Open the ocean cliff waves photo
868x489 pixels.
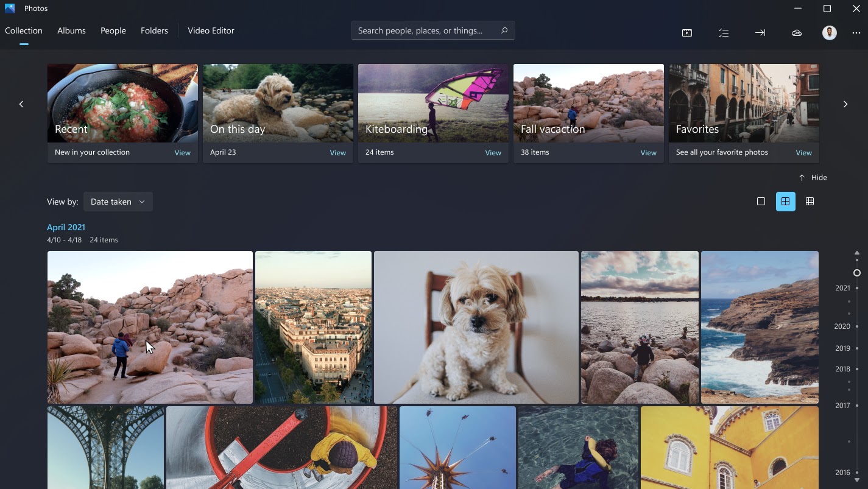(760, 327)
